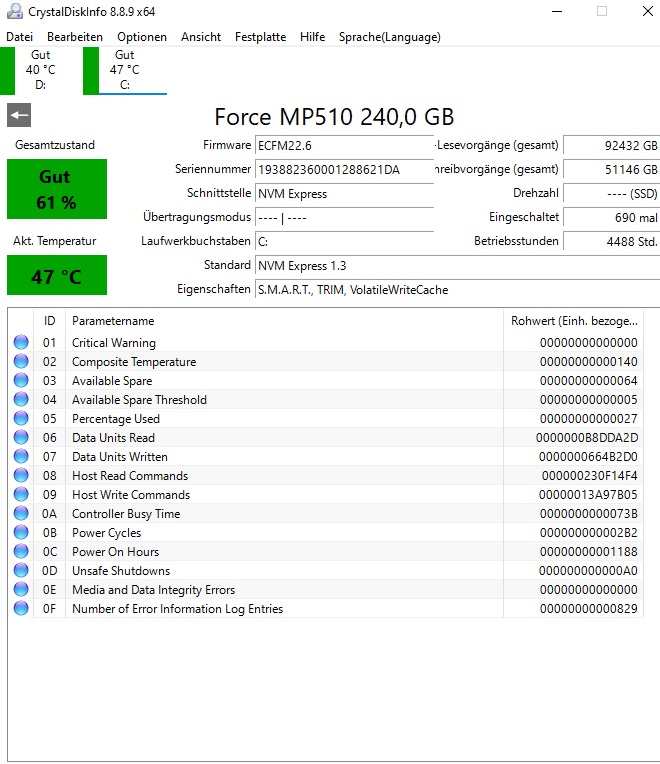Select the Composite Temperature parameter name
660x764 pixels.
coord(134,362)
